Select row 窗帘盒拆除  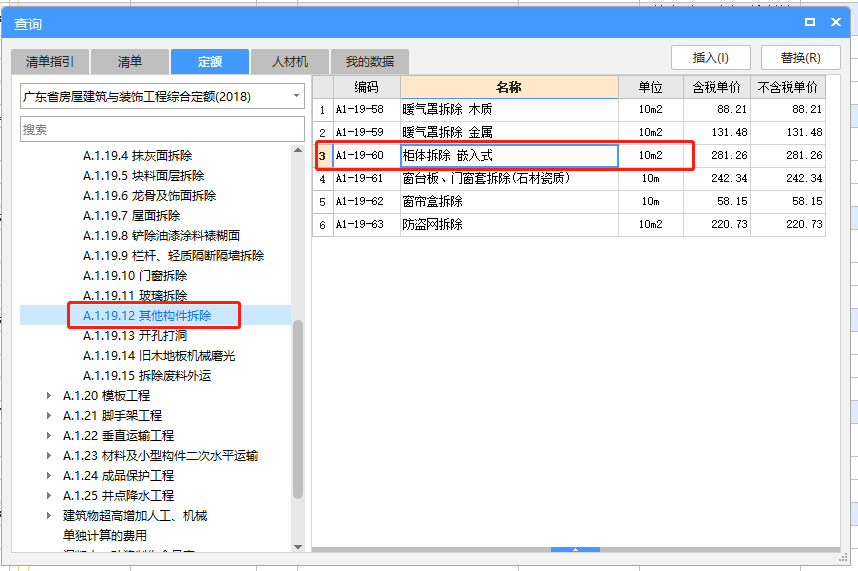pyautogui.click(x=569, y=201)
